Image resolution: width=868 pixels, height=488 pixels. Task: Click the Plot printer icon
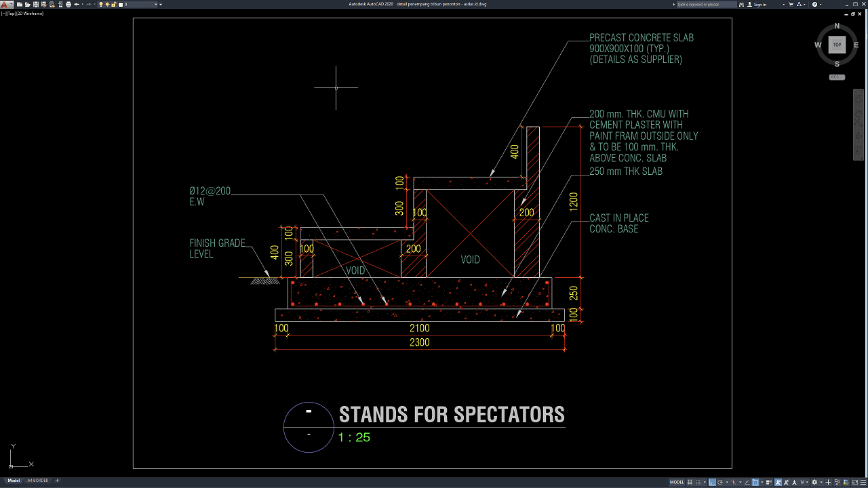(68, 4)
